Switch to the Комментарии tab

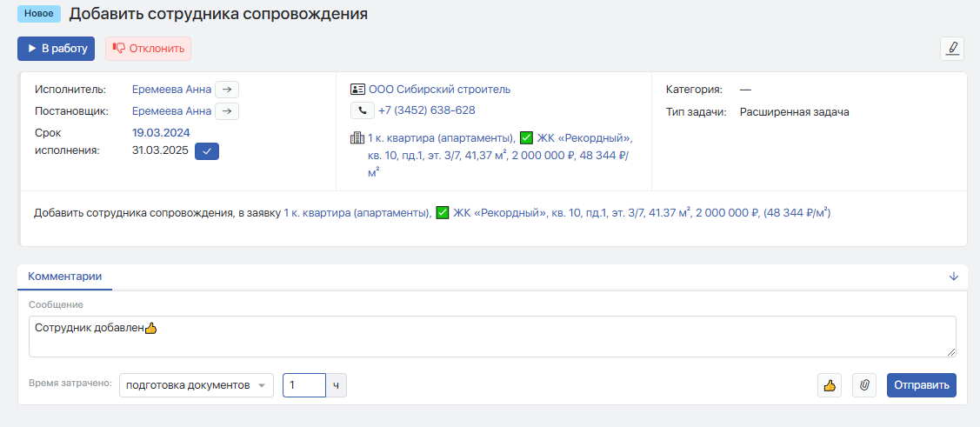click(65, 276)
